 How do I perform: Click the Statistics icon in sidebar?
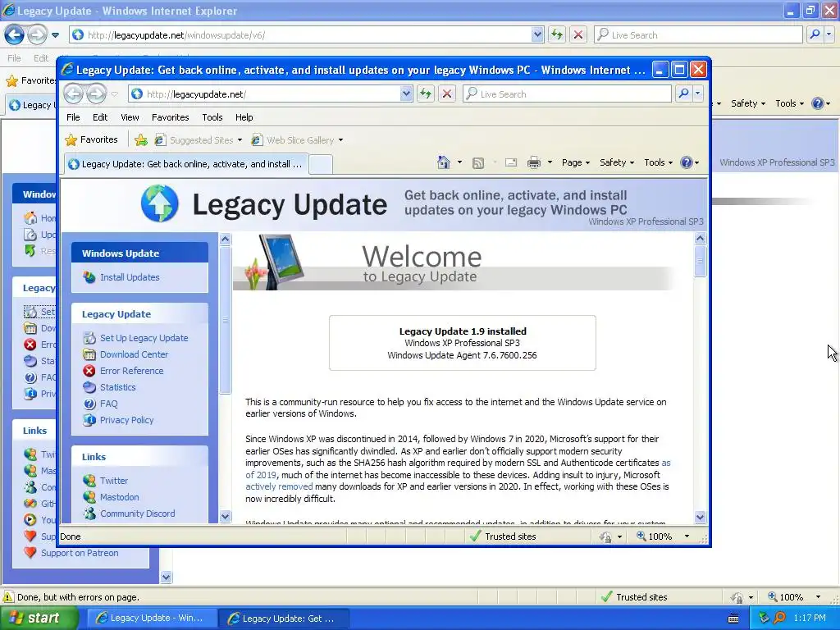(89, 387)
